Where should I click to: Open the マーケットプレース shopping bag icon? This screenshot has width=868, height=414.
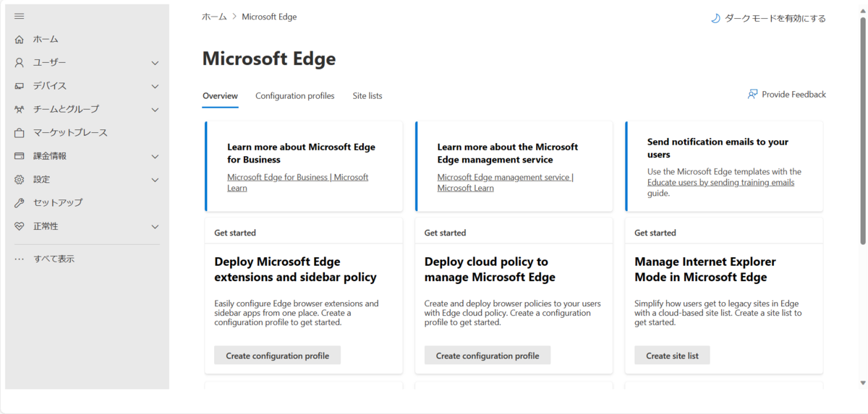pos(20,133)
